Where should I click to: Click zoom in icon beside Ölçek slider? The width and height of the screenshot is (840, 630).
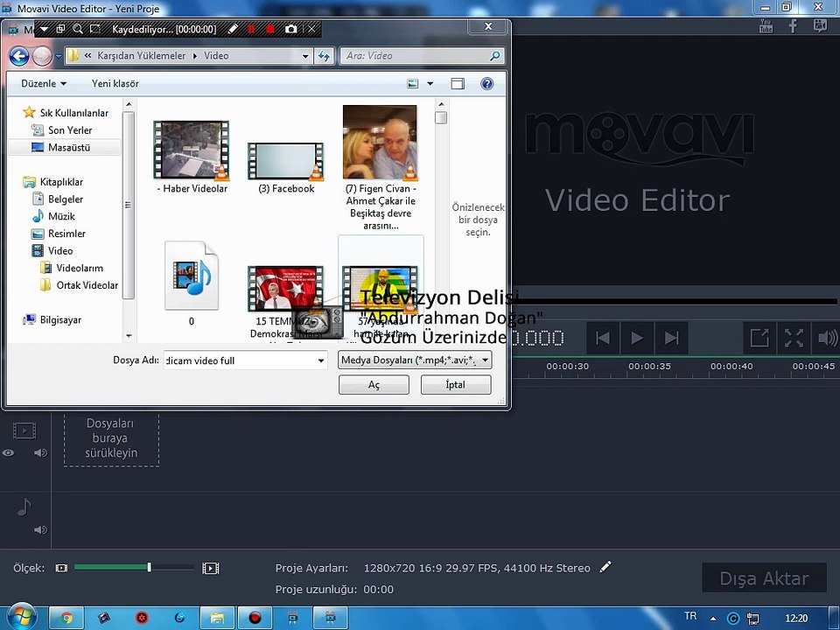[x=211, y=568]
